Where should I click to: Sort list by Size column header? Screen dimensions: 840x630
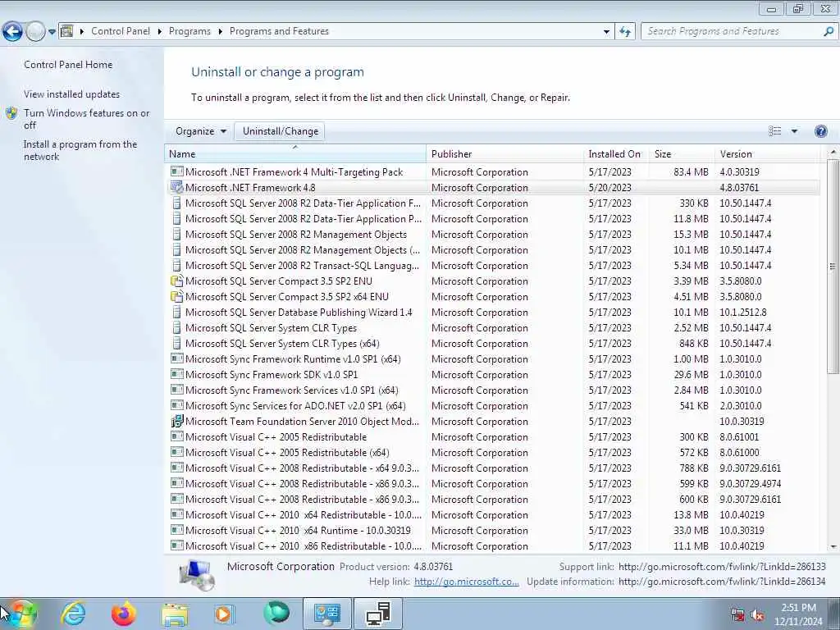[682, 153]
